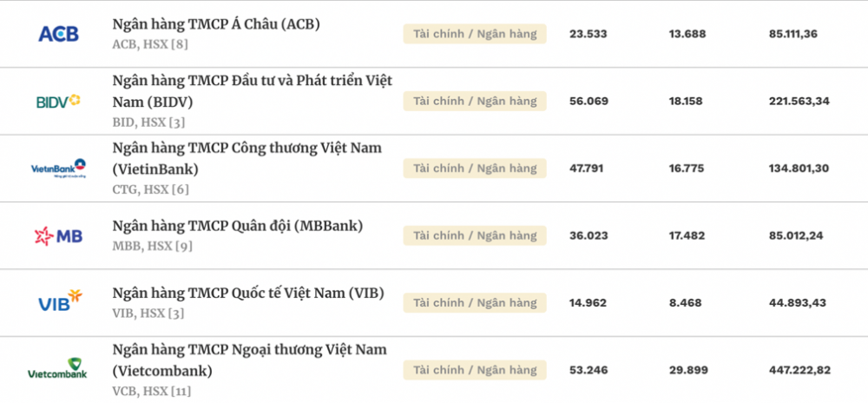Click the Tài chính / Ngân hàng tag for VIB
The height and width of the screenshot is (403, 868).
475,303
